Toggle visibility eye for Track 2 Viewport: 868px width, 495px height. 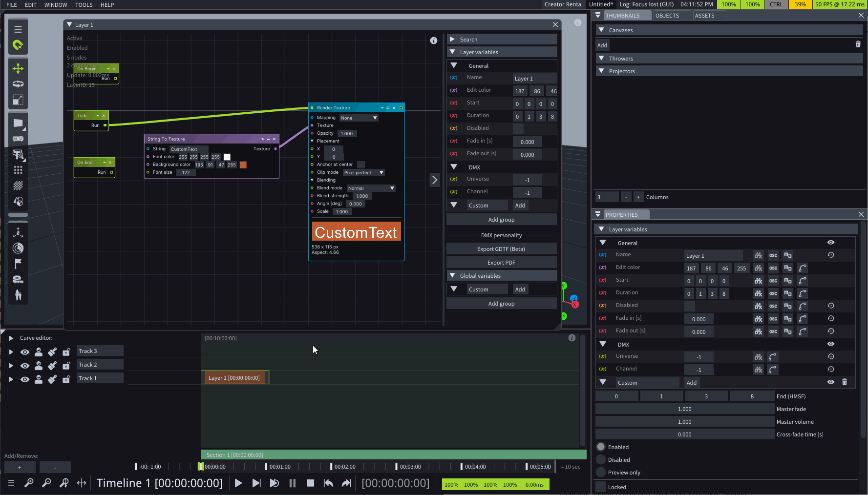pyautogui.click(x=25, y=366)
